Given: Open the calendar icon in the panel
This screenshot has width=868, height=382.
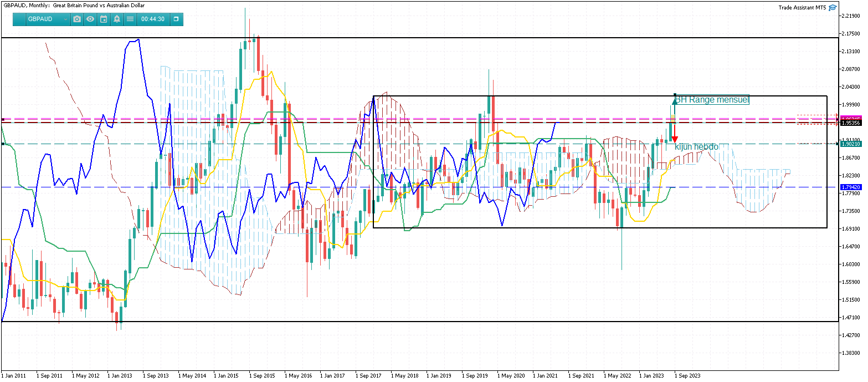Looking at the screenshot, I should pyautogui.click(x=104, y=19).
